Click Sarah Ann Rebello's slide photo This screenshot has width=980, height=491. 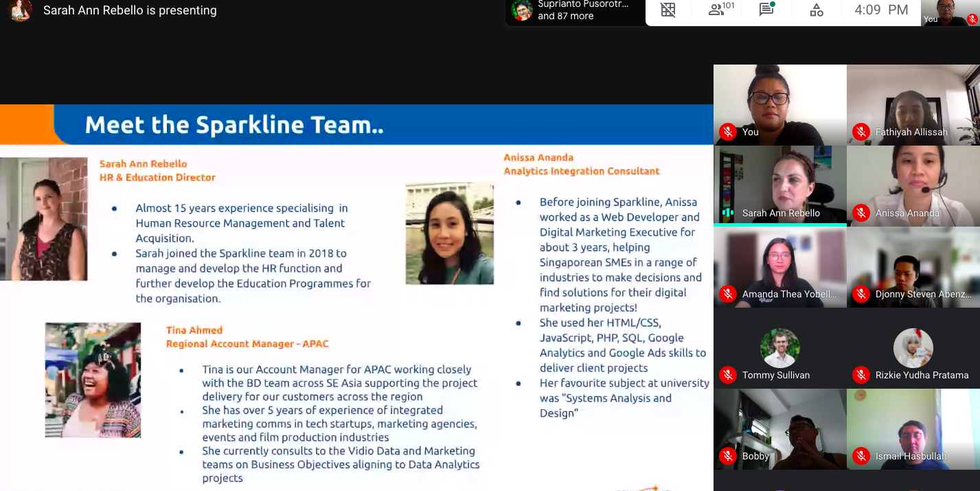pyautogui.click(x=43, y=219)
